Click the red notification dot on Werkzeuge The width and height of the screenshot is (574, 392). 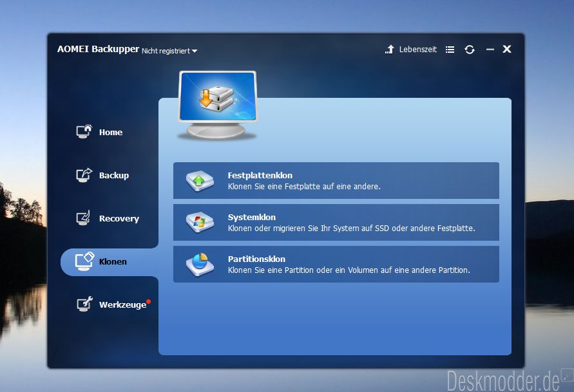(148, 302)
